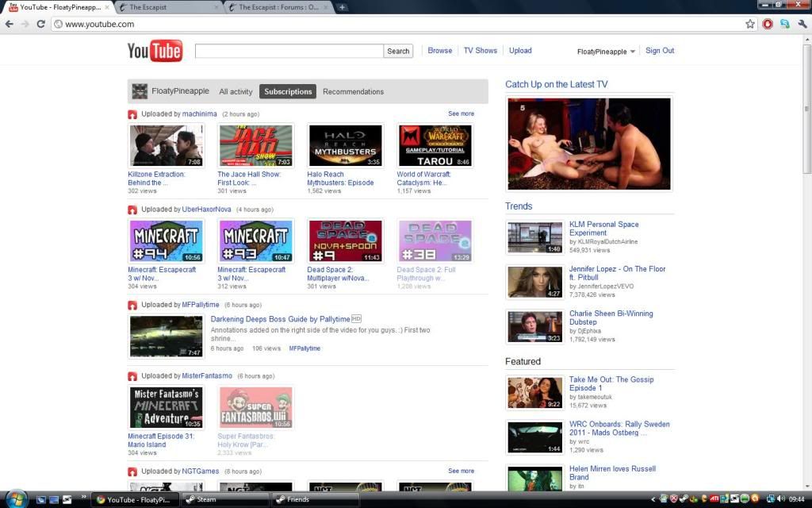
Task: Click the page vertical scrollbar thumb
Action: (x=806, y=109)
